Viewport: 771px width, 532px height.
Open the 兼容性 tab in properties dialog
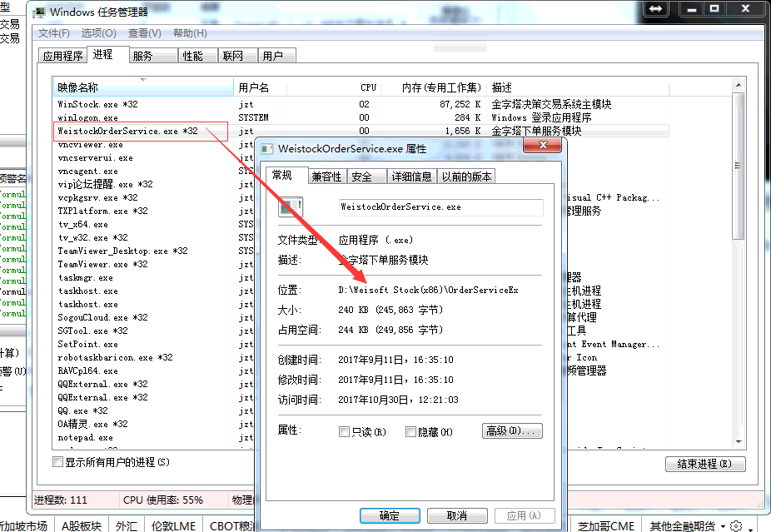327,177
